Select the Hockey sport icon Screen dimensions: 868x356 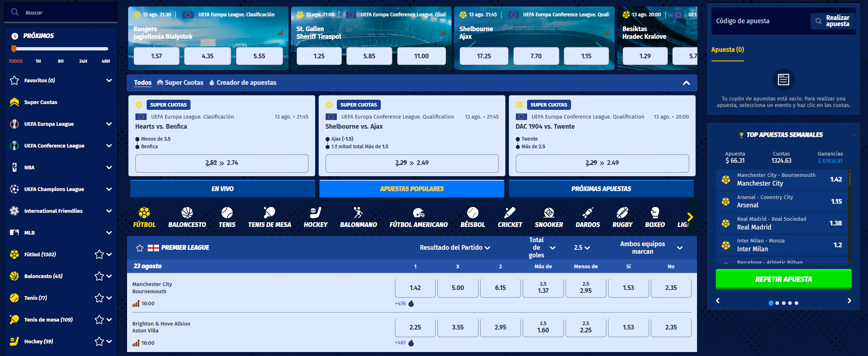click(x=315, y=212)
